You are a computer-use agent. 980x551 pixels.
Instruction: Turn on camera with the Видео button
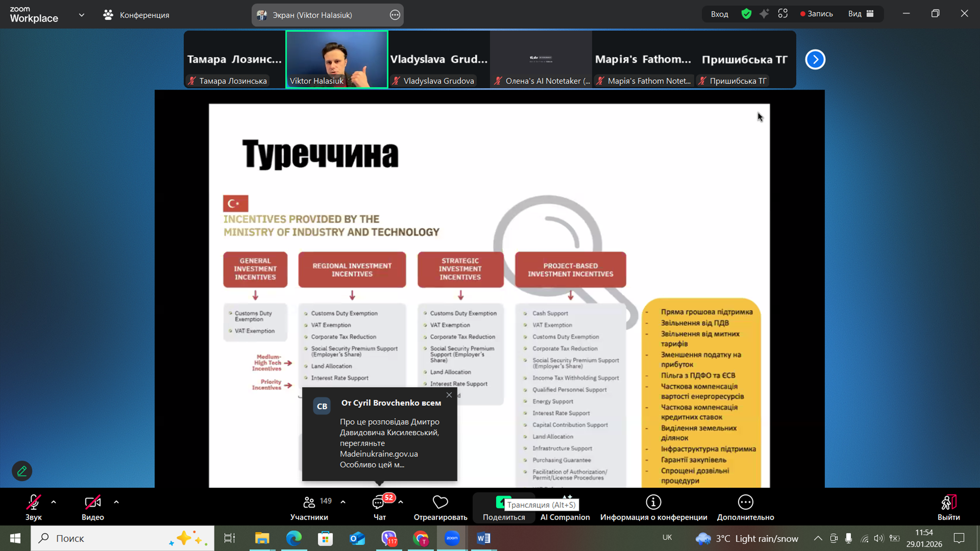[93, 507]
